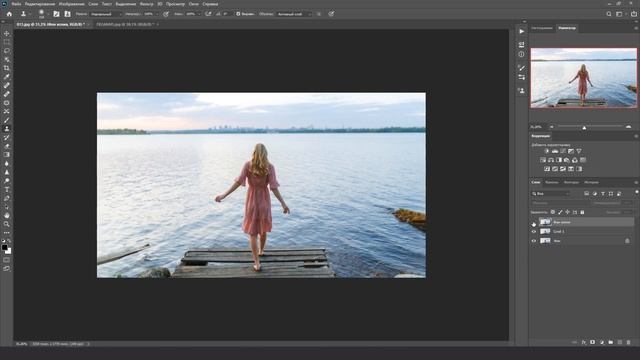
Task: Select the Rectangular Marquee tool
Action: pos(7,42)
